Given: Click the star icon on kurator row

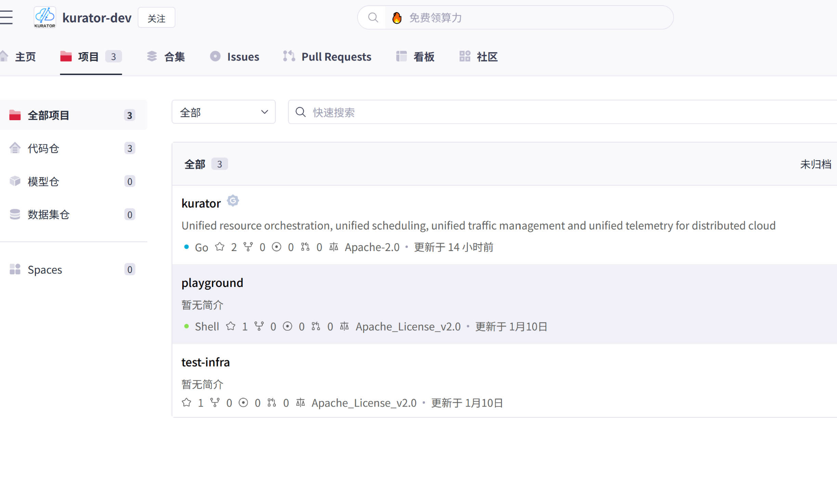Looking at the screenshot, I should 220,247.
